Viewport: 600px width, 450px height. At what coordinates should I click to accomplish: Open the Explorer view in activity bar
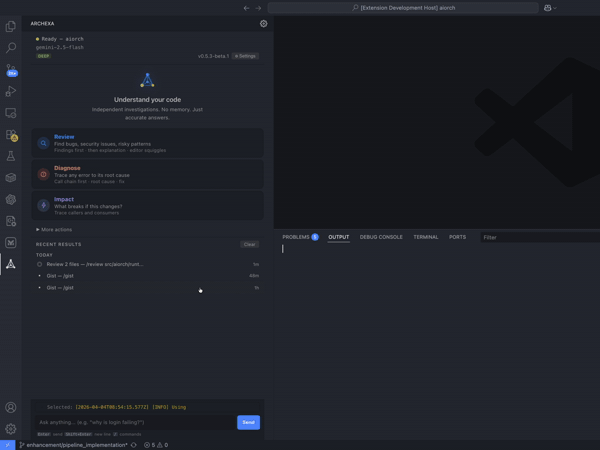pos(11,26)
